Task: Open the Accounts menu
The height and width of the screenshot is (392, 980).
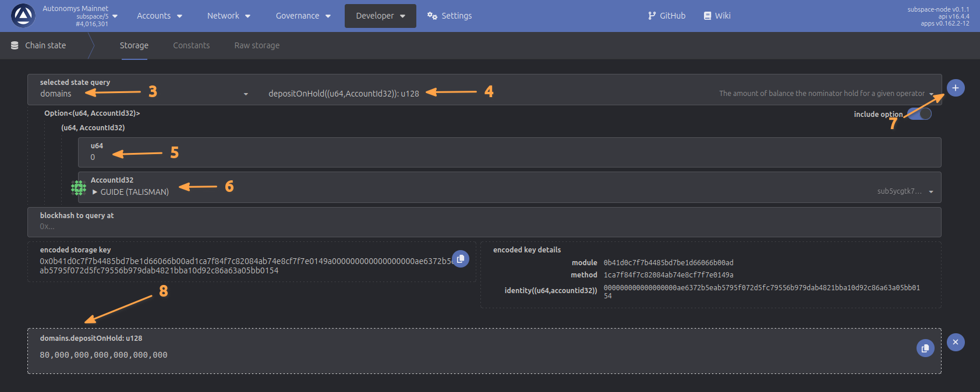Action: pyautogui.click(x=159, y=16)
